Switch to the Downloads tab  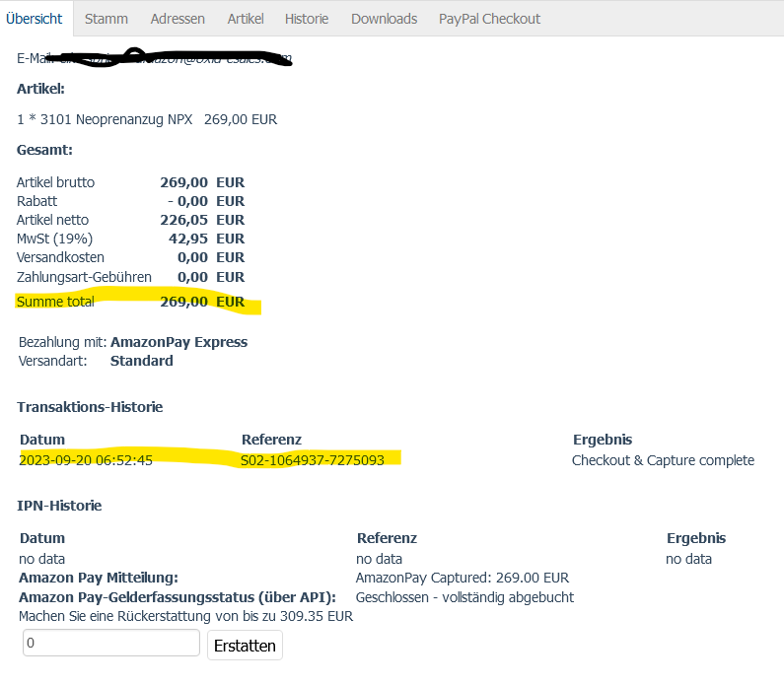tap(384, 19)
